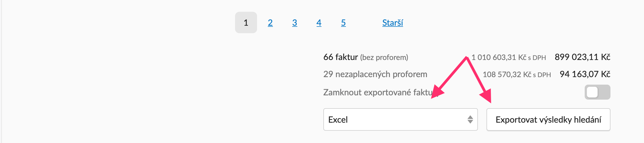Click the 108 570,32 Kč s DPH amount
Viewport: 644px width, 143px height.
pyautogui.click(x=517, y=74)
